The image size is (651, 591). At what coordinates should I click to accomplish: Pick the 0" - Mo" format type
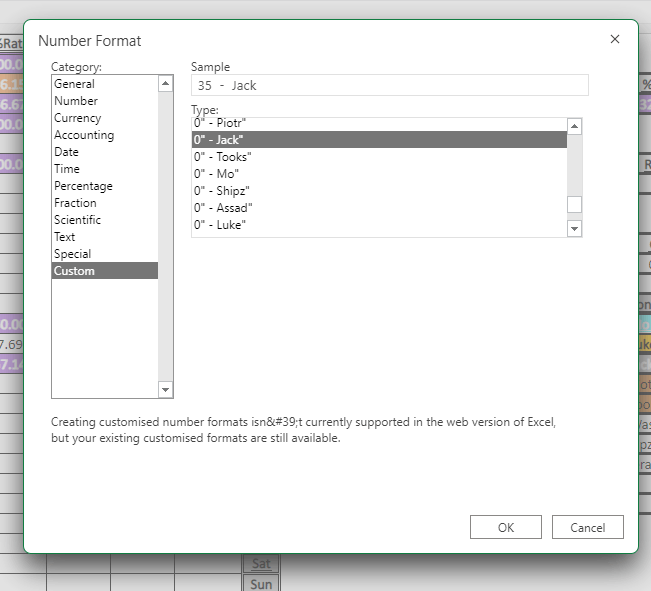379,174
